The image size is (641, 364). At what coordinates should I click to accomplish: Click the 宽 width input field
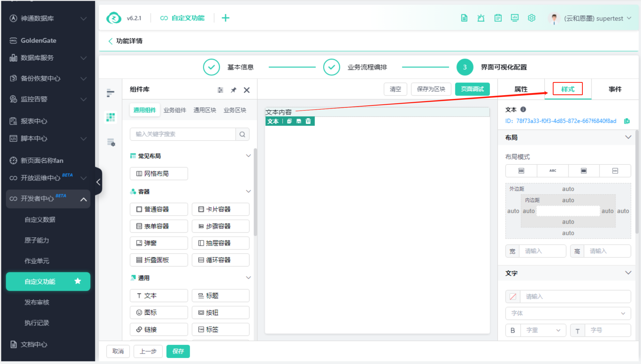click(542, 251)
